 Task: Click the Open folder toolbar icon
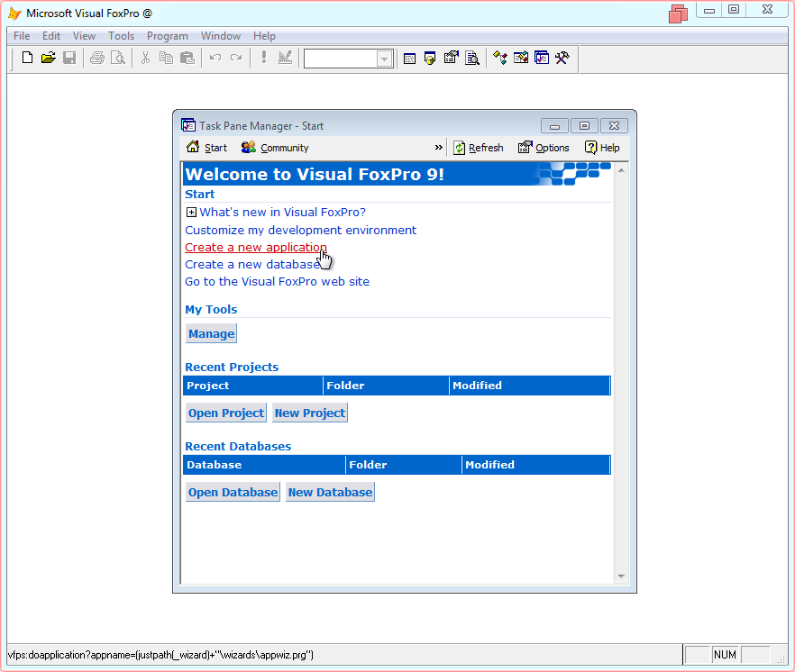coord(48,58)
